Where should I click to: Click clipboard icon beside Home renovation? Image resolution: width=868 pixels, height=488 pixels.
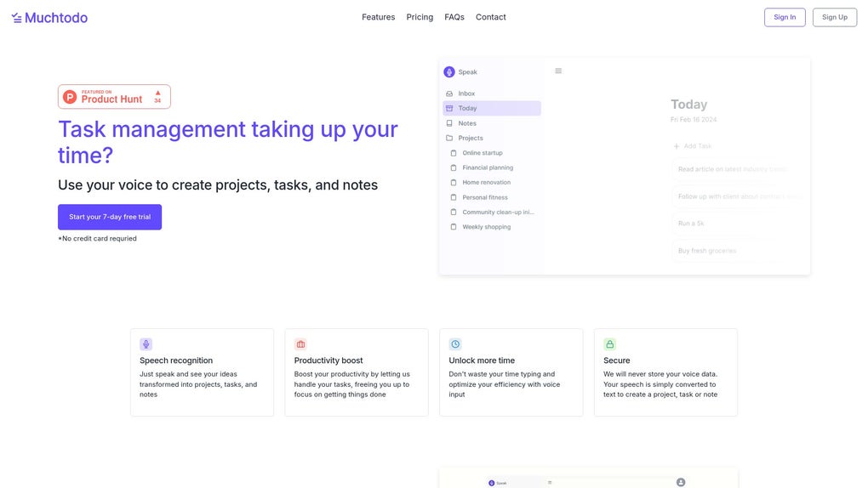454,183
